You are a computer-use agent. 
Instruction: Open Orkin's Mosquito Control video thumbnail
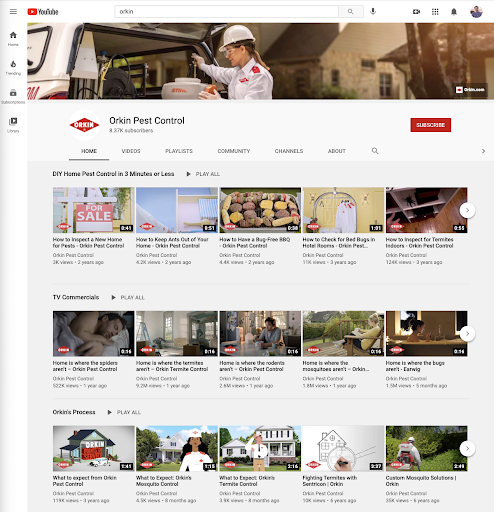pos(177,448)
